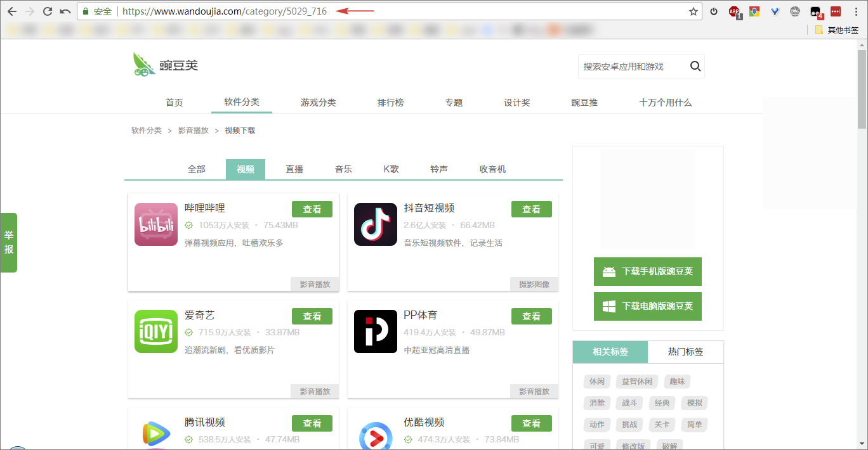Open the 腾讯视频 app icon
The height and width of the screenshot is (450, 868).
tap(156, 434)
